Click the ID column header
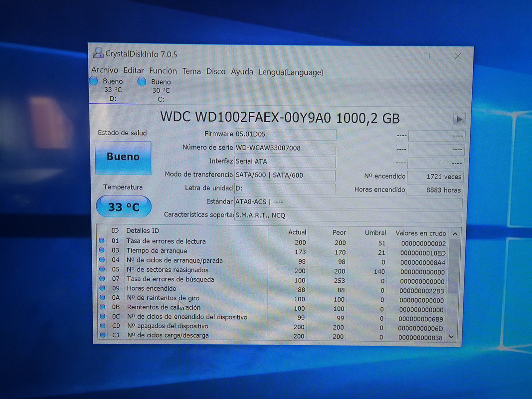 pyautogui.click(x=115, y=230)
